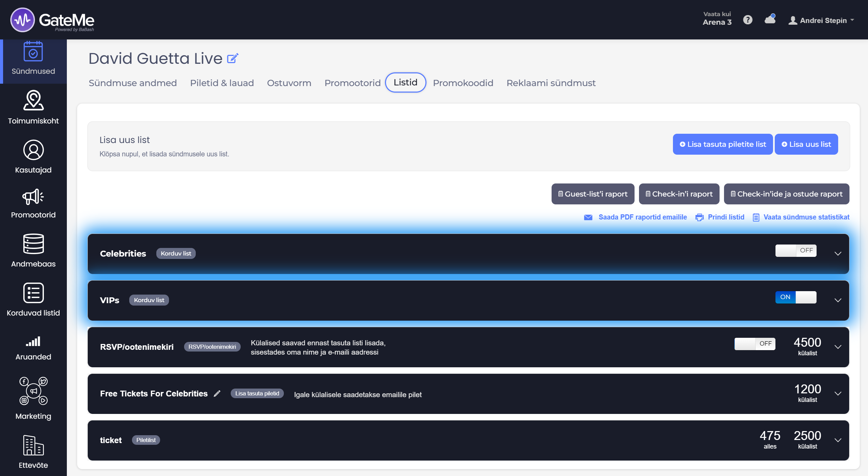Click the cloud notification icon
This screenshot has height=476, width=868.
(x=770, y=19)
